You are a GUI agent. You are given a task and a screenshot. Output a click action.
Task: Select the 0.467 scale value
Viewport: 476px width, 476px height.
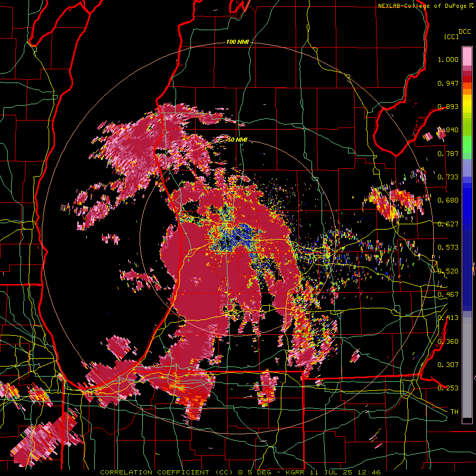point(448,295)
